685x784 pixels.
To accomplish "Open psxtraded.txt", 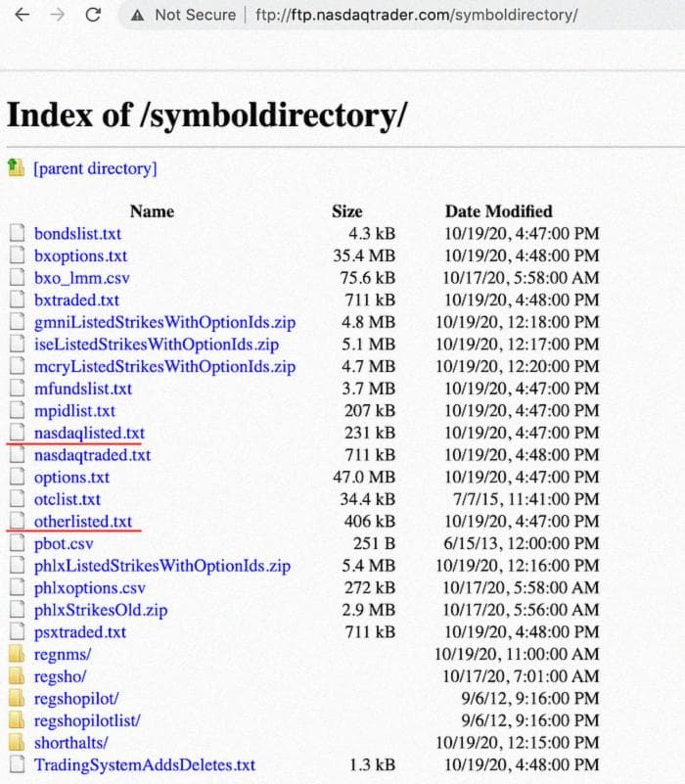I will [x=80, y=632].
